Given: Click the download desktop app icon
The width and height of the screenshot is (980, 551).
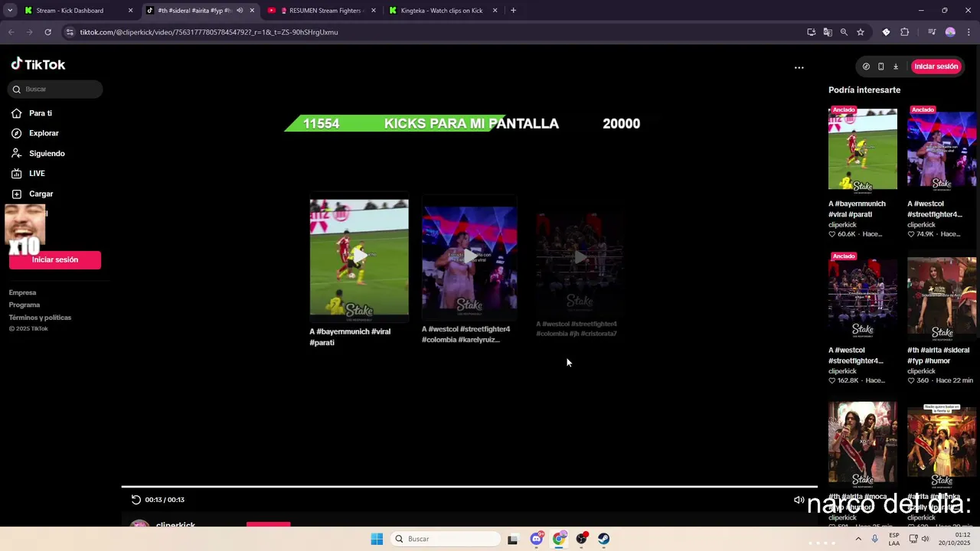Looking at the screenshot, I should click(896, 67).
